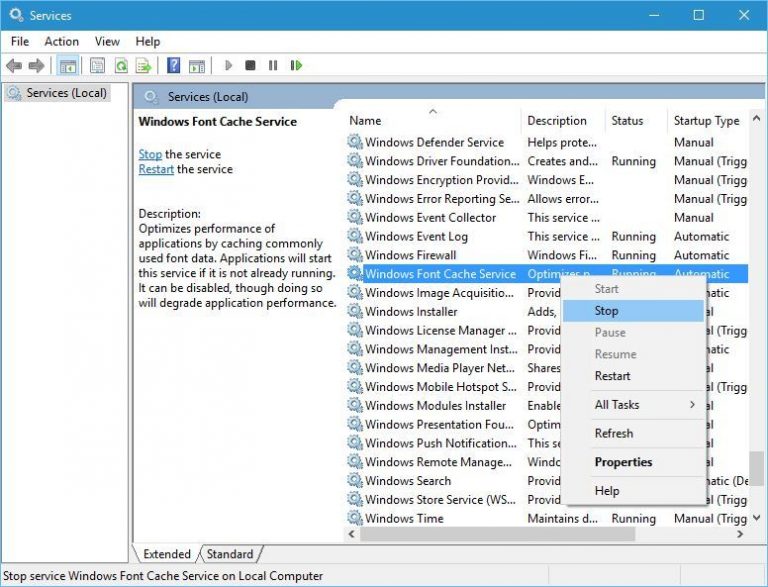Click the horizontal scrollbar thumb
768x587 pixels.
tap(498, 534)
